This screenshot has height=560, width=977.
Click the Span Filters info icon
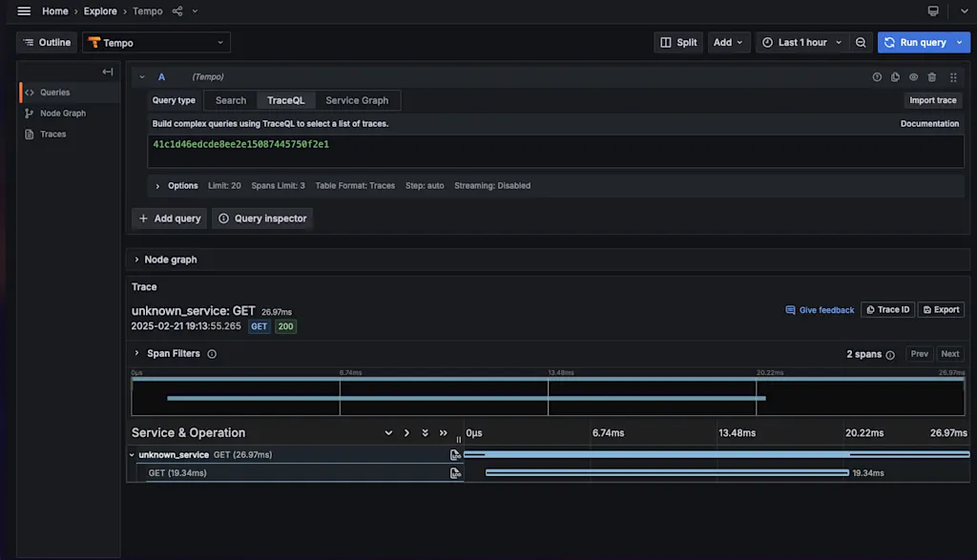[x=212, y=354]
